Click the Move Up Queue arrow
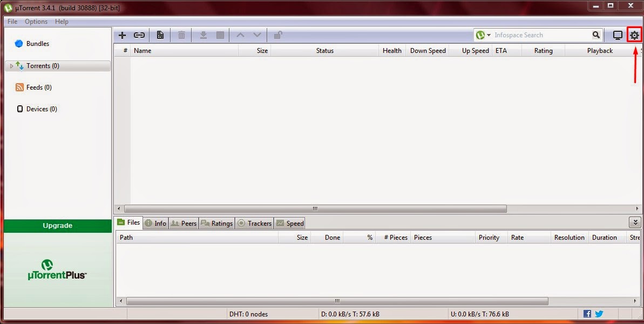The height and width of the screenshot is (324, 644). click(x=240, y=35)
